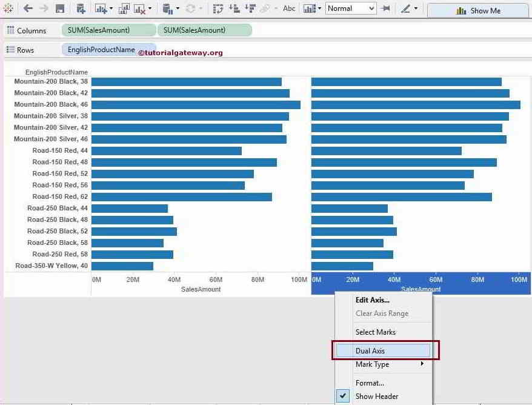Sort descending toolbar icon
This screenshot has width=532, height=405.
coord(250,8)
